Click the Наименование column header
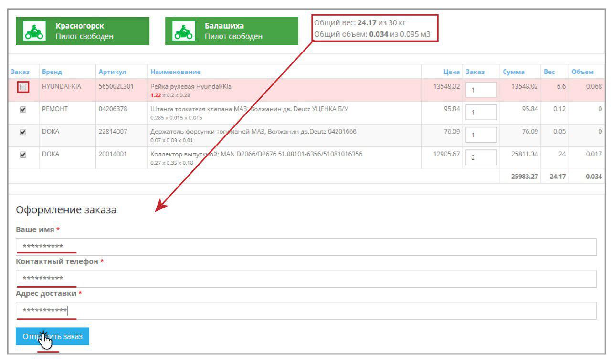 click(x=175, y=72)
